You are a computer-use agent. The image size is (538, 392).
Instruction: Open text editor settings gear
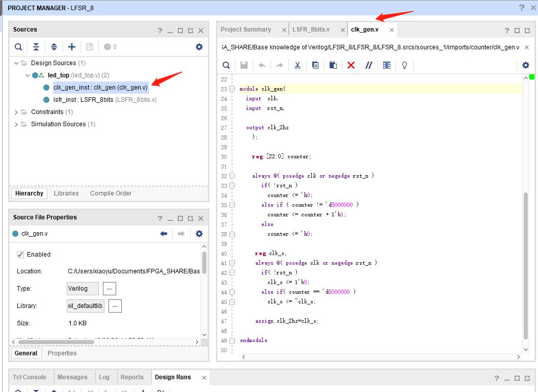526,65
